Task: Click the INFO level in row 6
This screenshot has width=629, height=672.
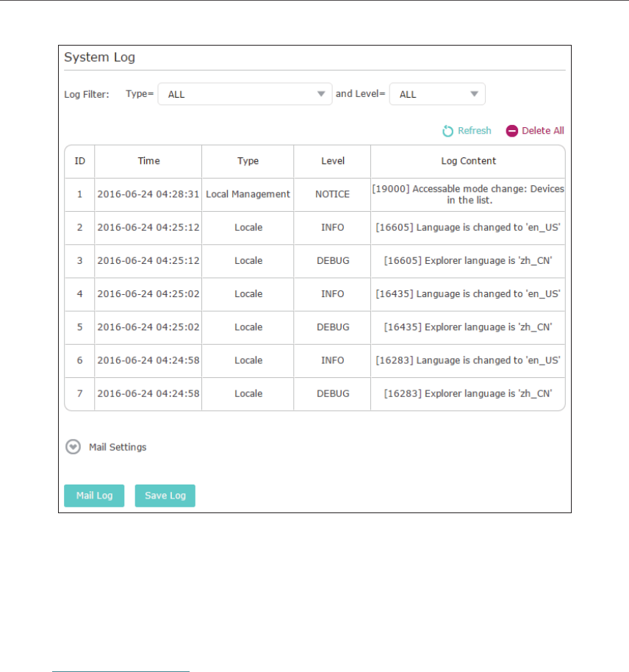Action: click(332, 360)
